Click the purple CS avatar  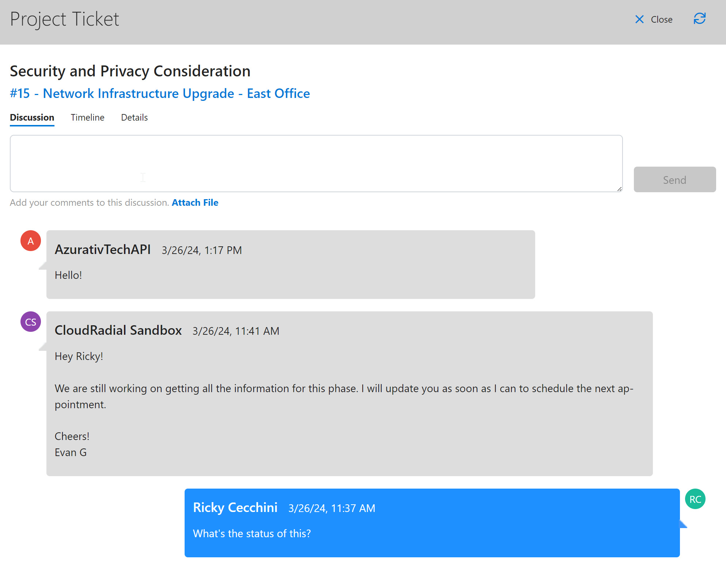[30, 322]
